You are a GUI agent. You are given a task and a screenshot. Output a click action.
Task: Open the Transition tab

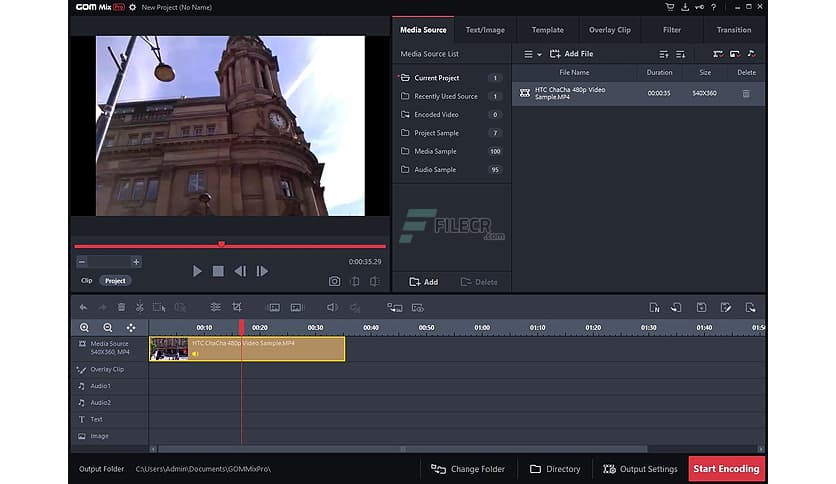(734, 30)
